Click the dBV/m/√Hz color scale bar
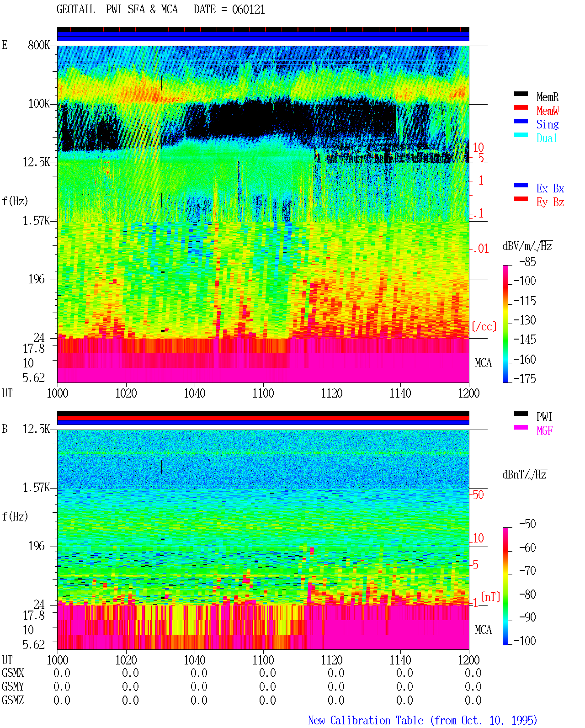 (x=505, y=324)
